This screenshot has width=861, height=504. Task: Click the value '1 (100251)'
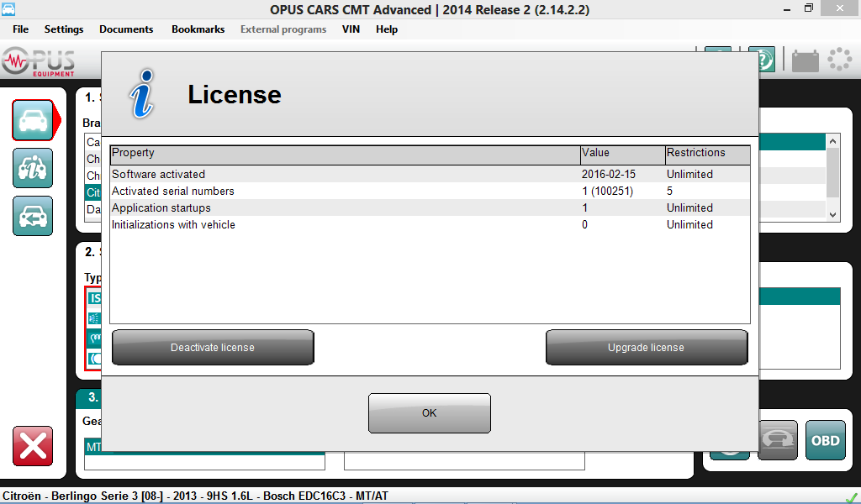click(x=607, y=192)
